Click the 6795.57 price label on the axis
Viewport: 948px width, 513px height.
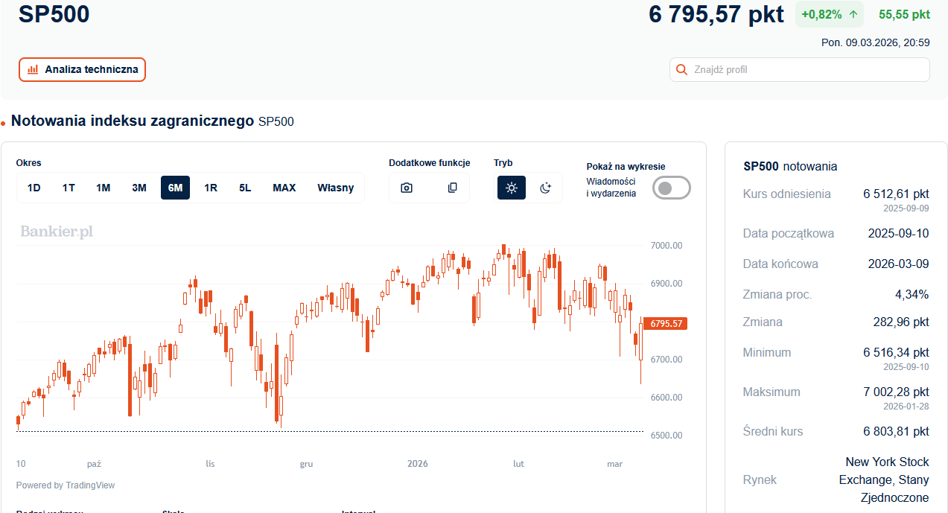(x=665, y=324)
